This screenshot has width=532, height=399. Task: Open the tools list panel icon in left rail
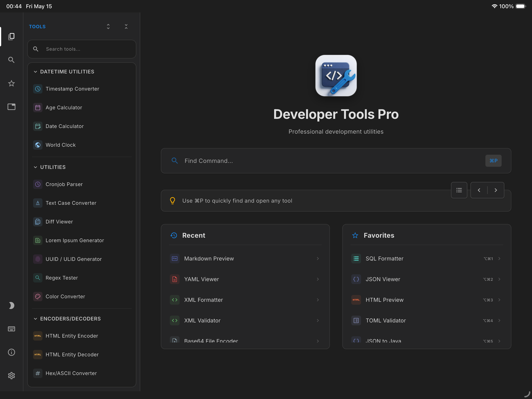point(11,37)
